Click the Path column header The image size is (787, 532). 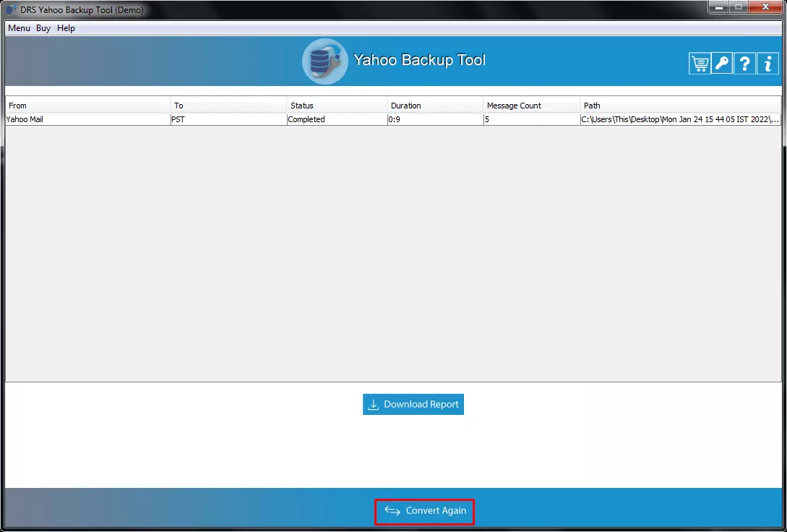[x=681, y=106]
